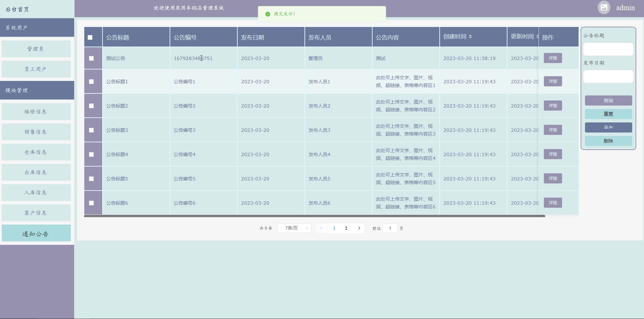Toggle the select-all header checkbox
This screenshot has height=319, width=644.
point(90,37)
